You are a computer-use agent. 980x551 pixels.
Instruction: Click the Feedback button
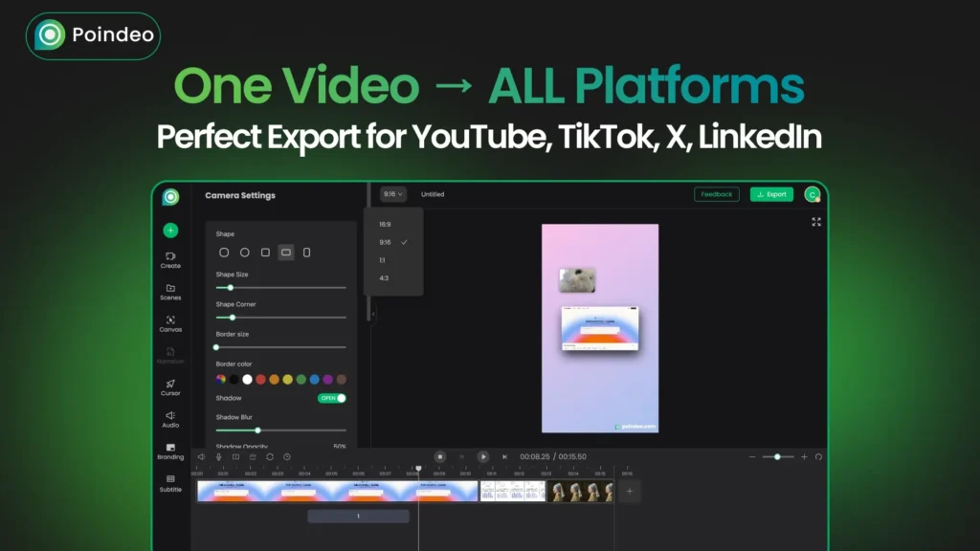click(x=716, y=194)
